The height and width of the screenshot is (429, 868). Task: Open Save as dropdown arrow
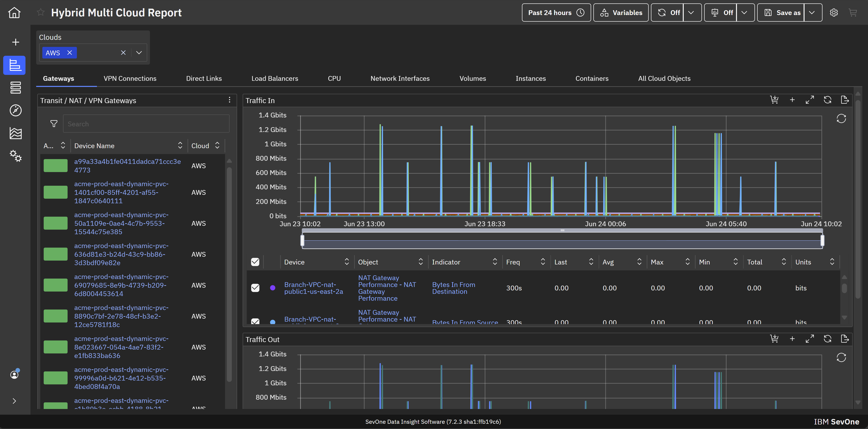click(x=812, y=13)
